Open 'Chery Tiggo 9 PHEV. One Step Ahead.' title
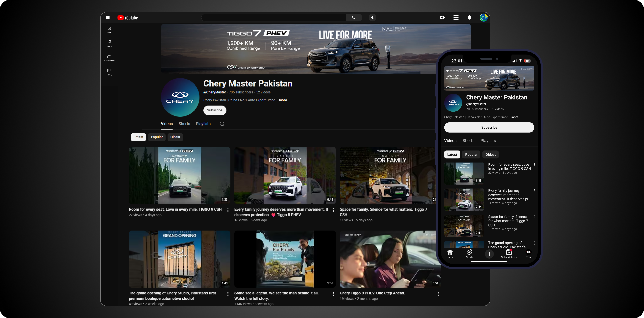644x318 pixels. click(x=372, y=293)
